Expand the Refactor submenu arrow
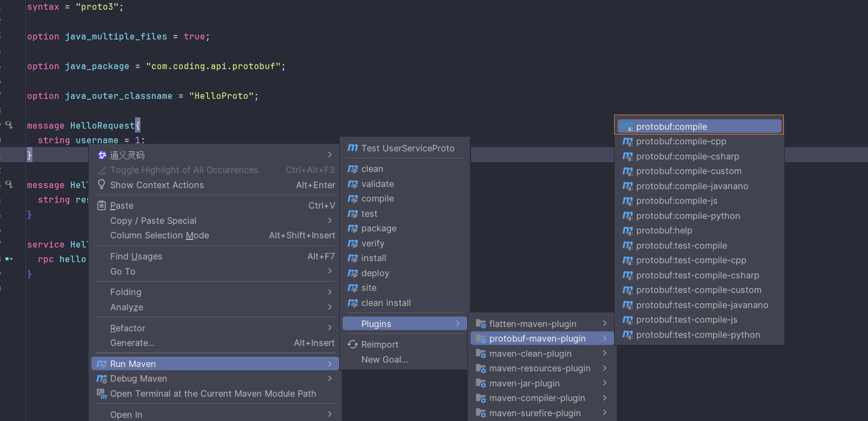 pos(329,328)
